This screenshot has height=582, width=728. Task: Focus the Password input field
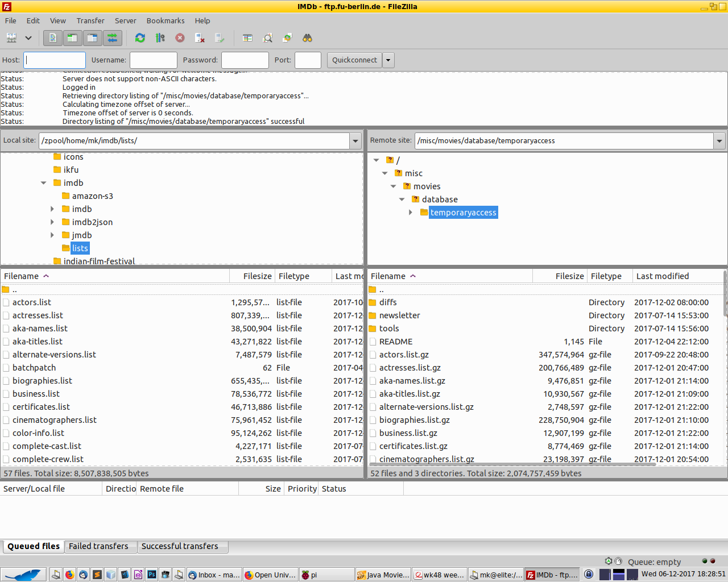[245, 60]
